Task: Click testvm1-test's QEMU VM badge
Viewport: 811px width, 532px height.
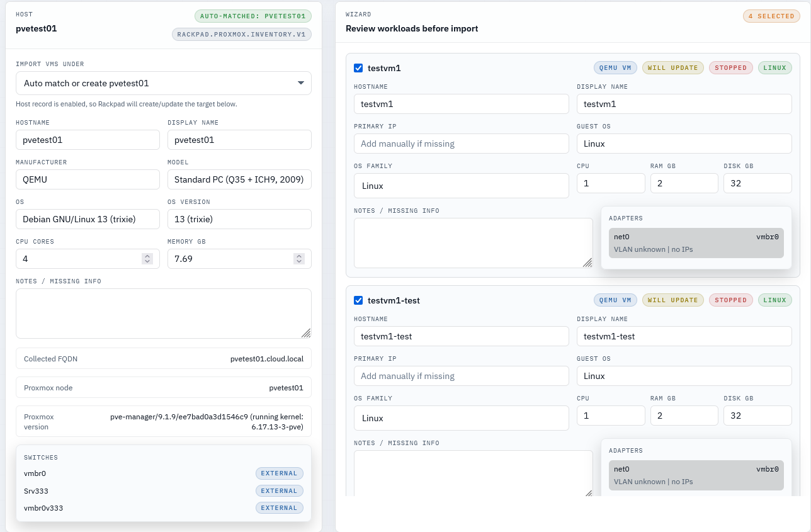Action: pos(616,300)
